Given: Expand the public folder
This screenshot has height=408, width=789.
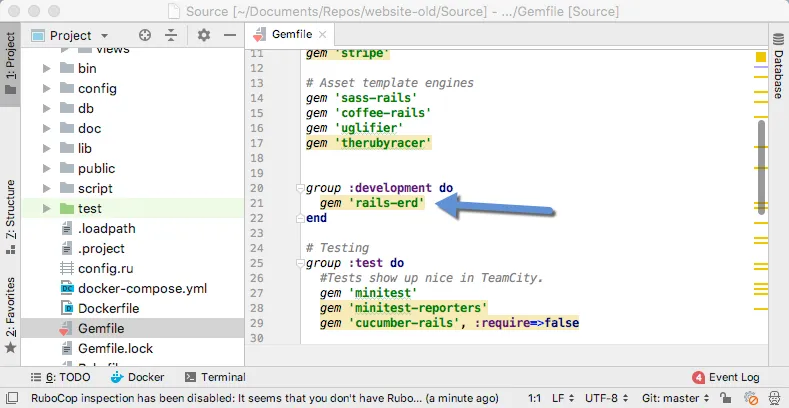Looking at the screenshot, I should coord(47,169).
